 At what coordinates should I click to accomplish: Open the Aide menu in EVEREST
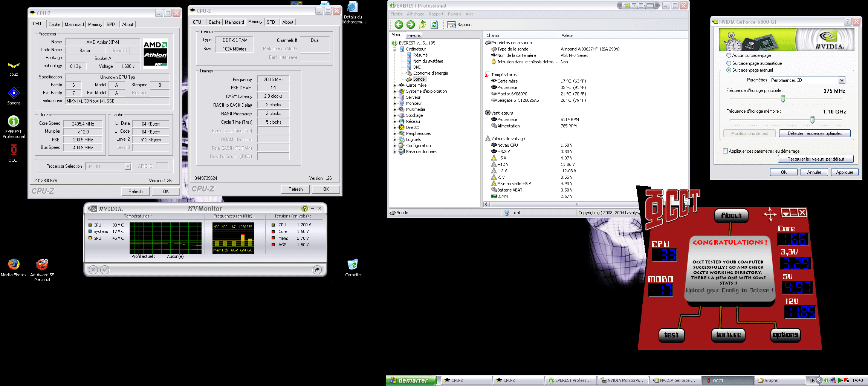(469, 14)
